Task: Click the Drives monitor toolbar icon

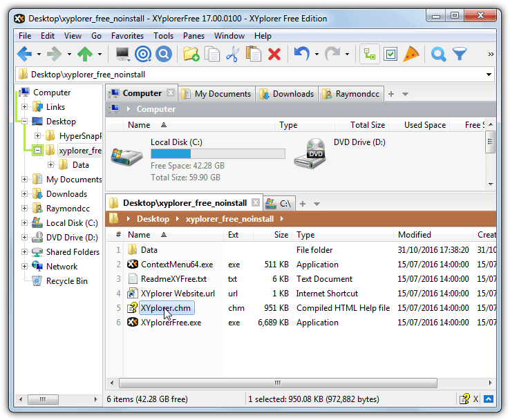Action: 123,54
